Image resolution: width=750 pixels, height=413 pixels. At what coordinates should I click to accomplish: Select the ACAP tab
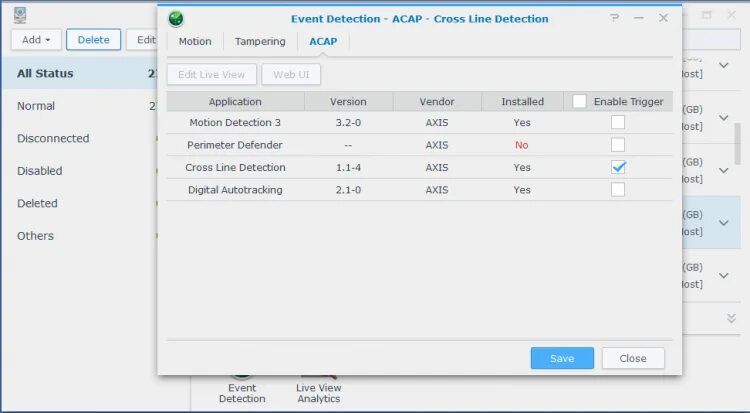tap(323, 42)
